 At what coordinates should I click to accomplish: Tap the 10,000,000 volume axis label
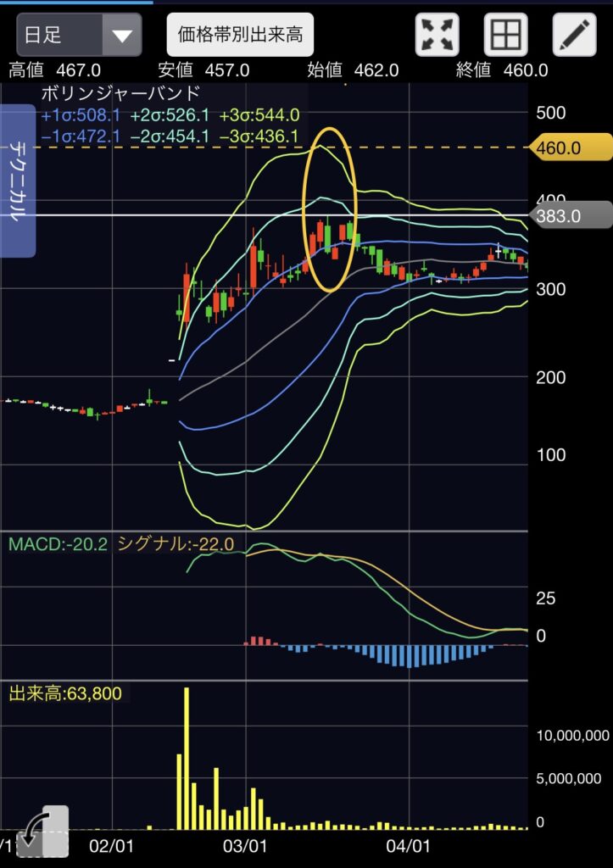pos(573,736)
